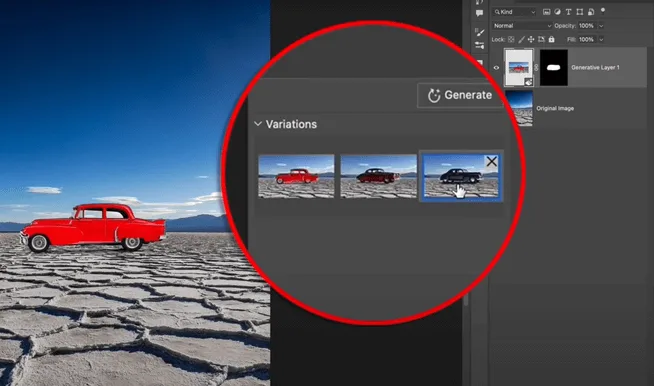Toggle the layer filtering on/off switch
Image resolution: width=654 pixels, height=386 pixels.
click(603, 10)
